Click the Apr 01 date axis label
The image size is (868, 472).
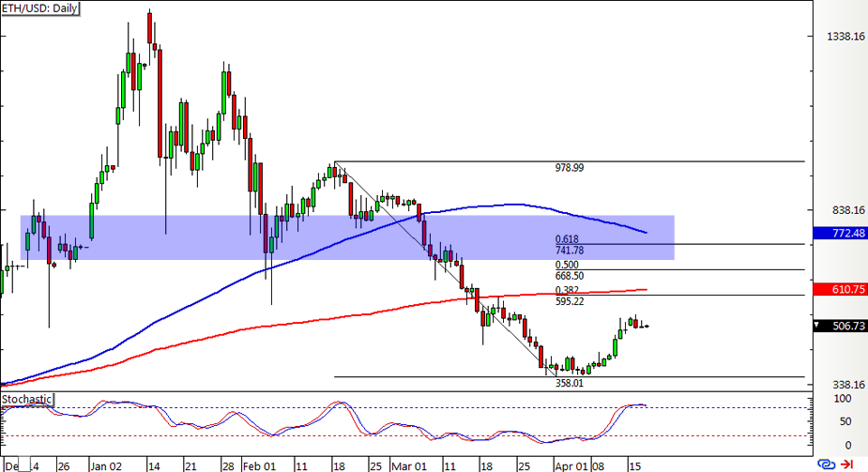pos(571,466)
